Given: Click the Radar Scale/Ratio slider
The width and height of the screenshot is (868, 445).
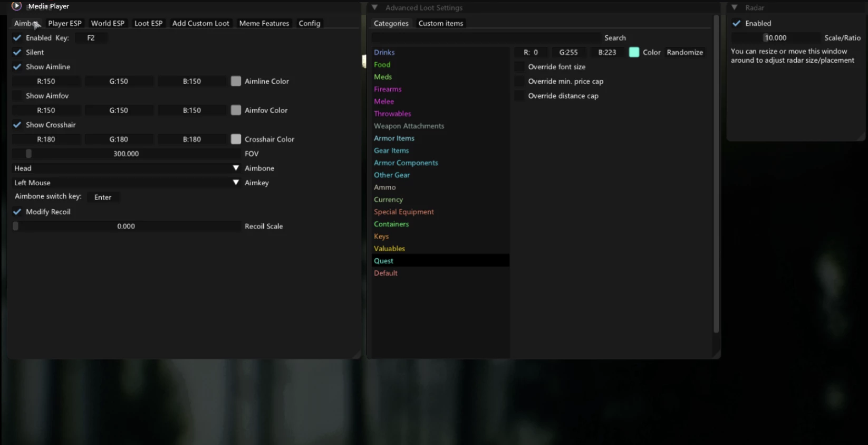Looking at the screenshot, I should coord(775,38).
